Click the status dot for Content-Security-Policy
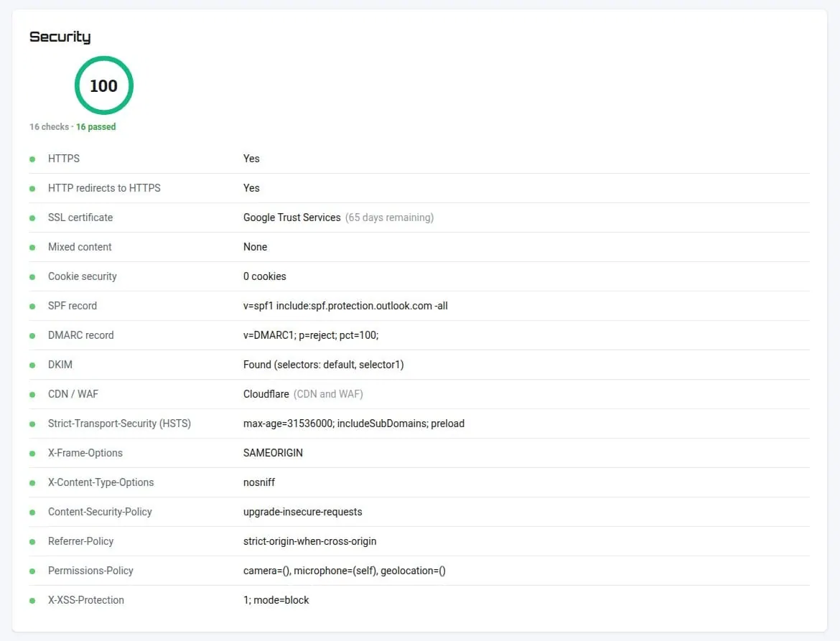The width and height of the screenshot is (840, 641). click(x=32, y=513)
